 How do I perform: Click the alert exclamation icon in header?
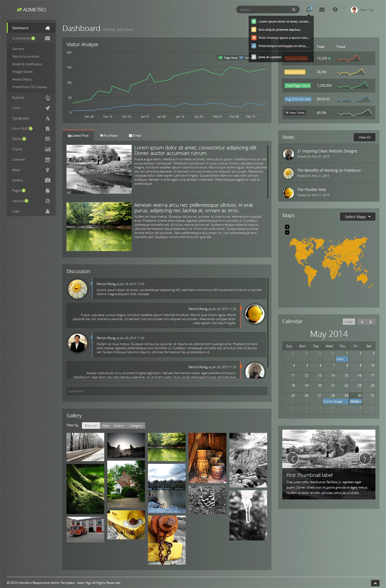335,10
